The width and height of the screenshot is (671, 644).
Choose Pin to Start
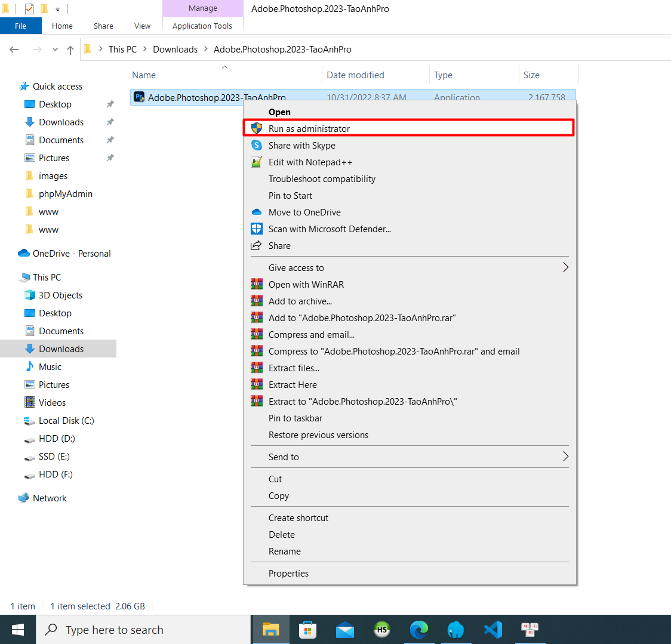[410, 195]
